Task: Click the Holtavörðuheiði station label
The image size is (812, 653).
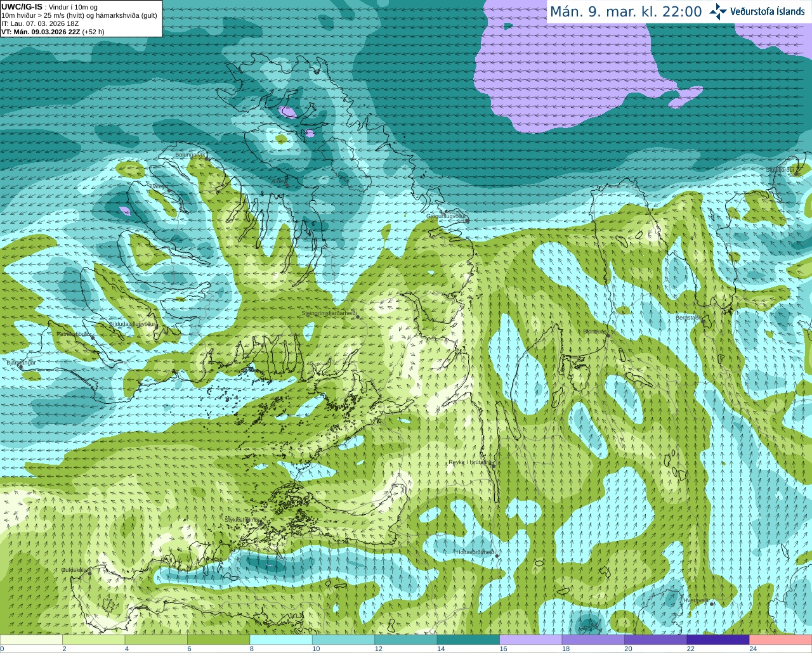Action: pyautogui.click(x=475, y=552)
